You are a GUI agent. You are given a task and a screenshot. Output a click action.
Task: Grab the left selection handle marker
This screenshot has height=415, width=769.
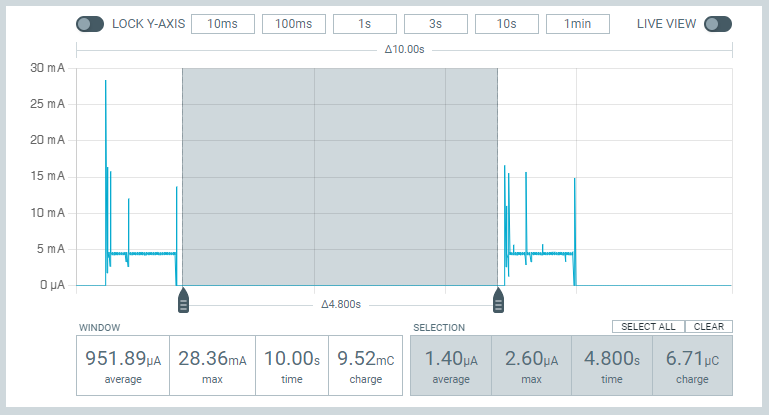coord(183,300)
